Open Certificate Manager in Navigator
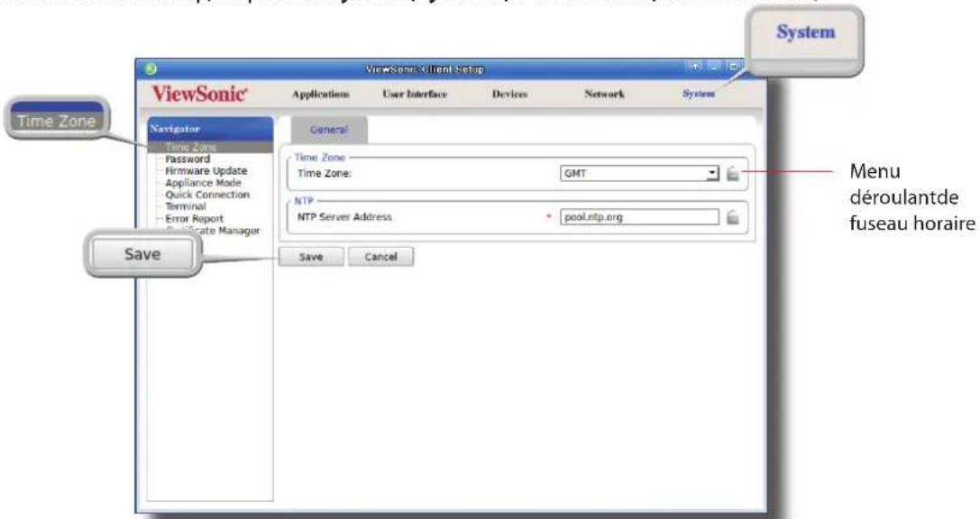Screen dimensions: 980x519 point(213,231)
